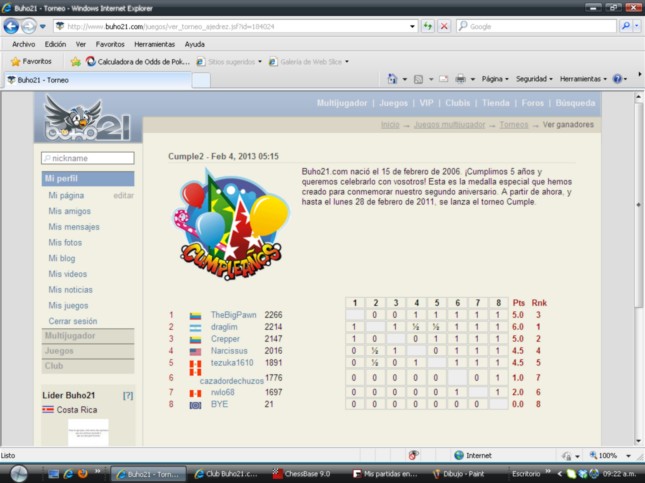645x483 pixels.
Task: Click the add-to-favorites star icon
Action: [x=75, y=62]
